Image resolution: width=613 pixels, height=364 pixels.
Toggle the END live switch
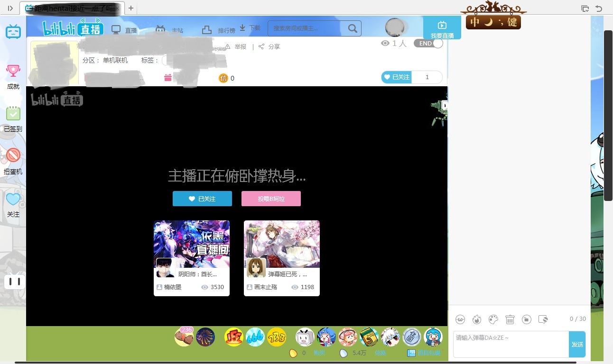[x=428, y=43]
